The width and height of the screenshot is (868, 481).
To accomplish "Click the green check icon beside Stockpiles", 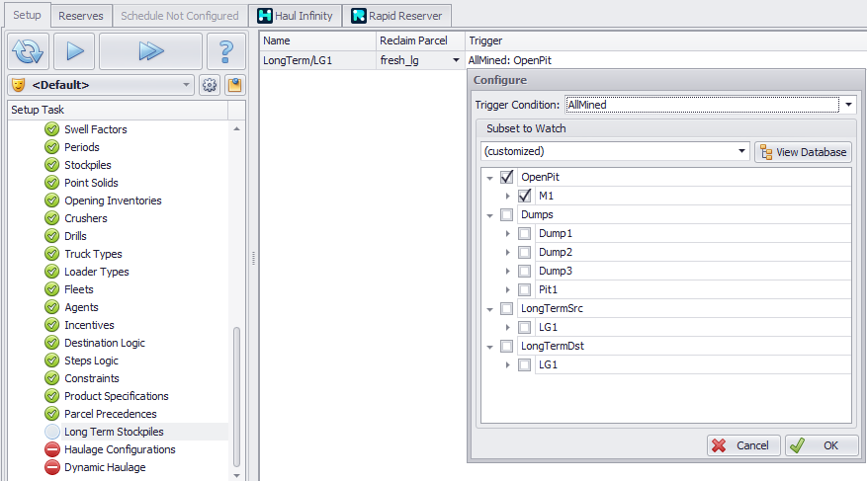I will 52,165.
